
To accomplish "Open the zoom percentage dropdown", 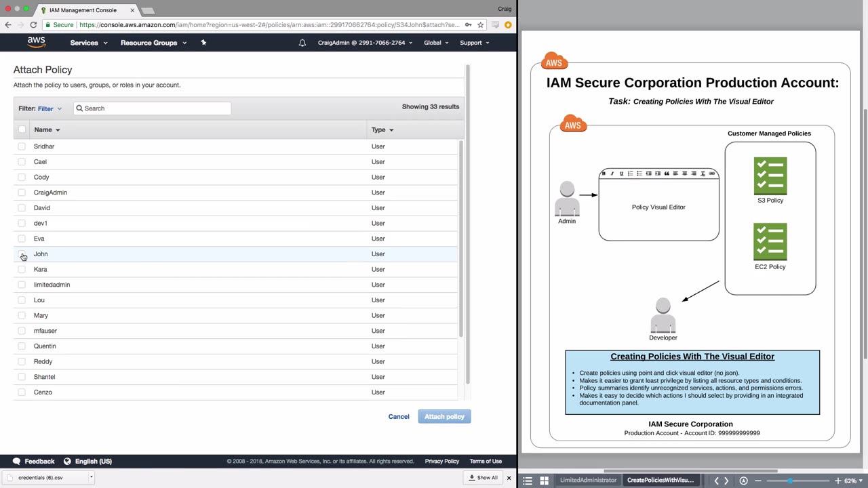I will [853, 481].
